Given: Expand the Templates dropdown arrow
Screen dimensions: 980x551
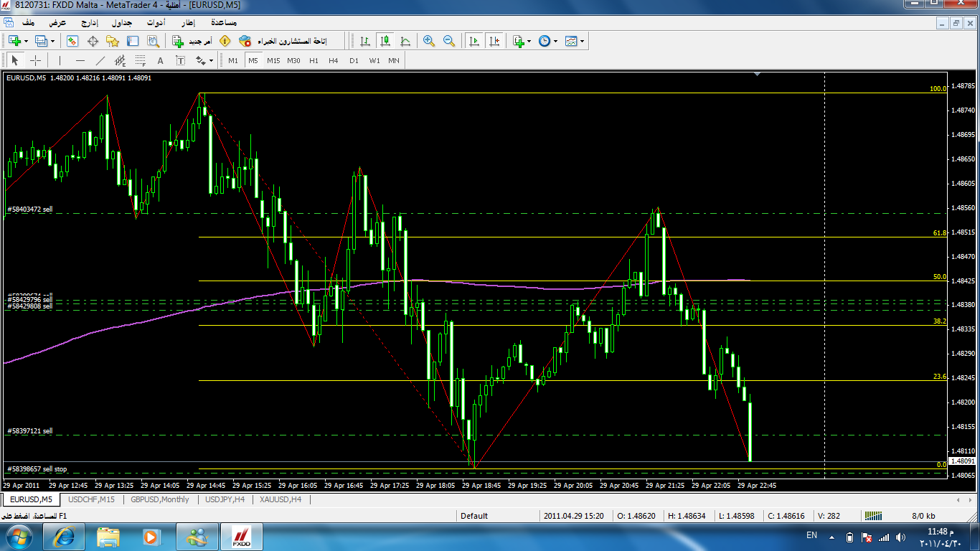Looking at the screenshot, I should pyautogui.click(x=582, y=42).
